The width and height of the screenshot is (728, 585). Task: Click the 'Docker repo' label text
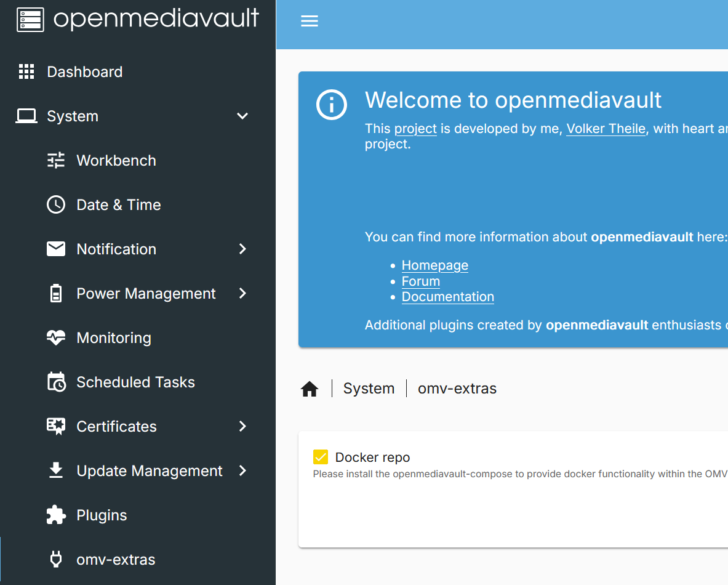point(373,458)
